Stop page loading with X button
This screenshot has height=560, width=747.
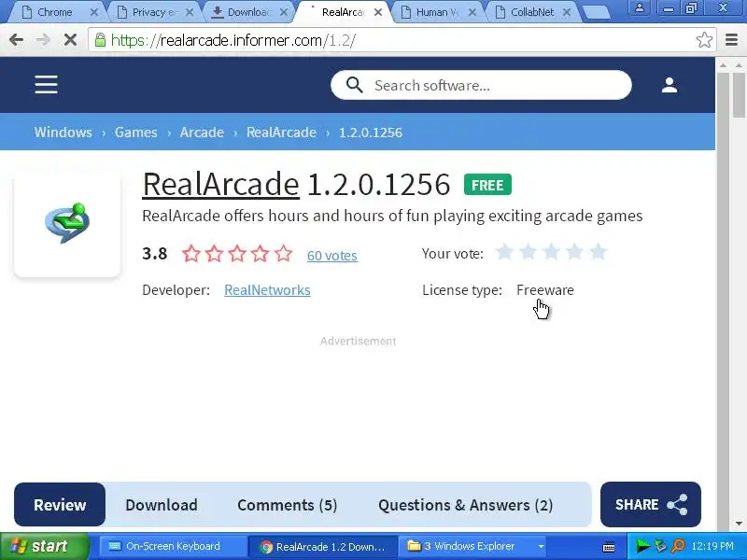[x=71, y=40]
